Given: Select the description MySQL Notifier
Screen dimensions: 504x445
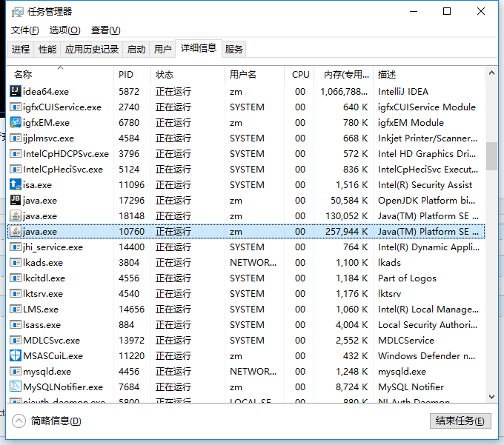Looking at the screenshot, I should point(411,387).
